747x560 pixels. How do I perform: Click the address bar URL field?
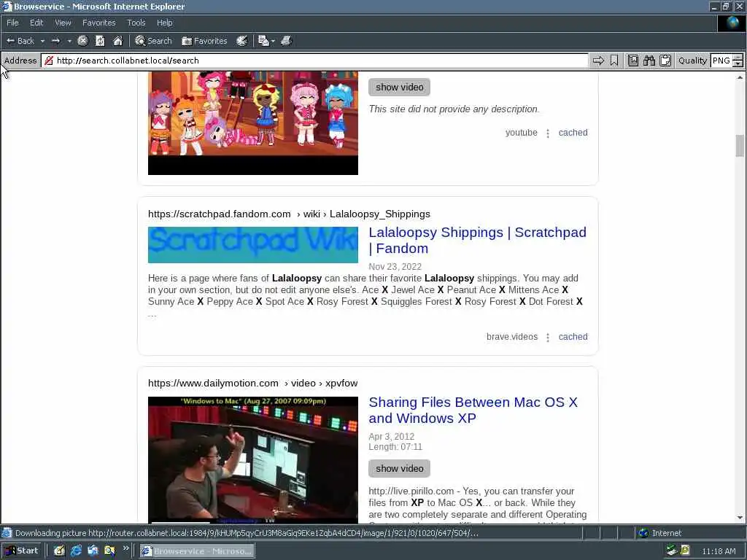[x=314, y=61]
